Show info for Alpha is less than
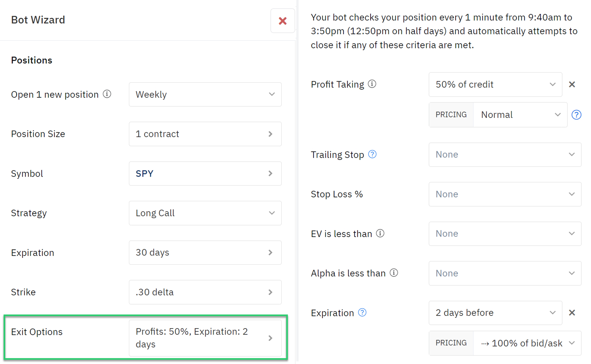Viewport: 591px width, 364px height. pyautogui.click(x=394, y=273)
